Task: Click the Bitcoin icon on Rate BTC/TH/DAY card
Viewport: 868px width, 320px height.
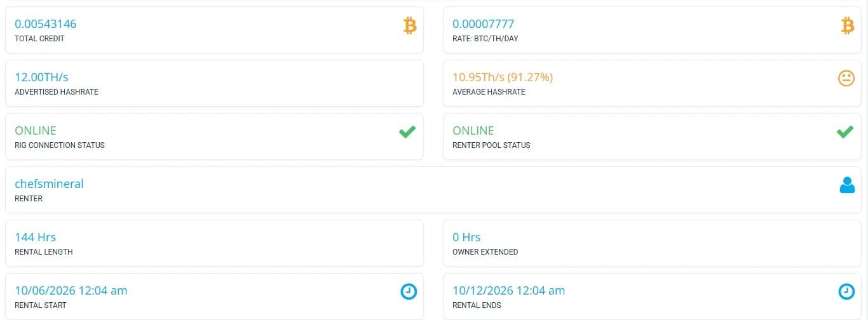Action: [847, 25]
